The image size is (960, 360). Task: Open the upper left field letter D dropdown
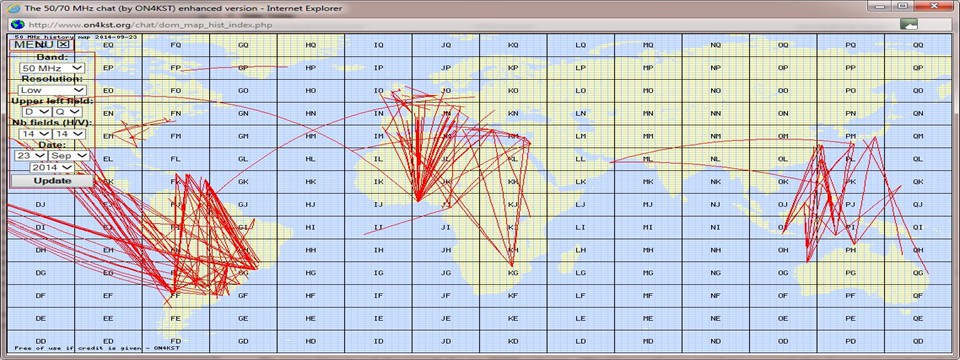coord(36,112)
